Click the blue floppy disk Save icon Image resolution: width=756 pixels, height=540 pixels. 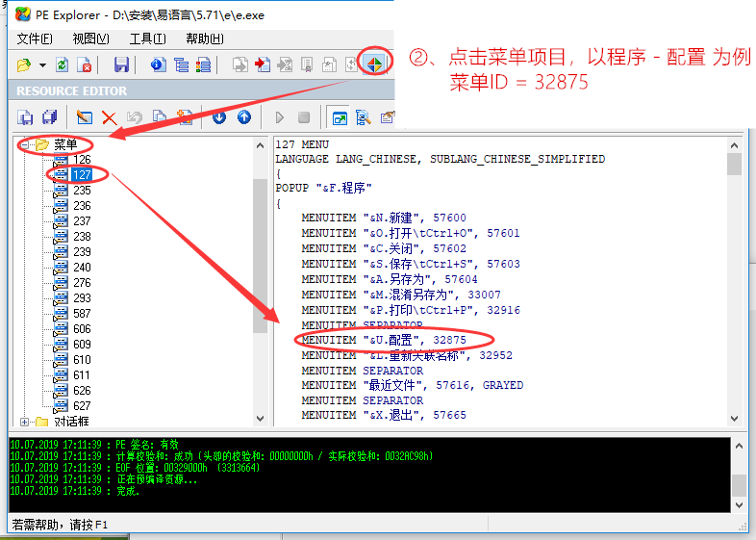pyautogui.click(x=121, y=65)
